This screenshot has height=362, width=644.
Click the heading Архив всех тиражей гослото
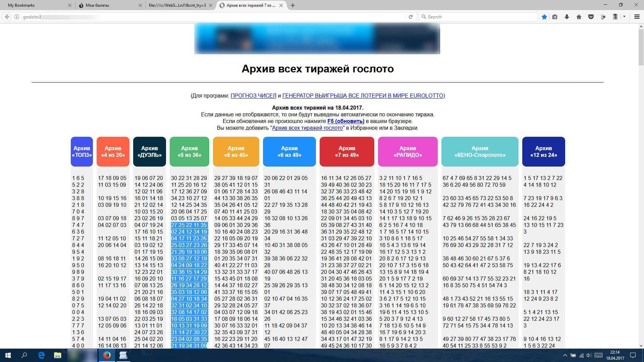(318, 69)
